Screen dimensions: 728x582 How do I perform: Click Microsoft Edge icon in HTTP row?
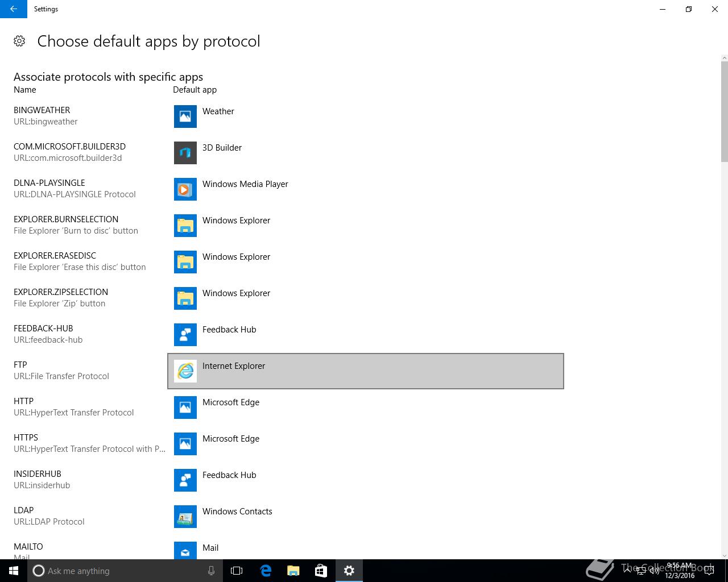point(185,408)
